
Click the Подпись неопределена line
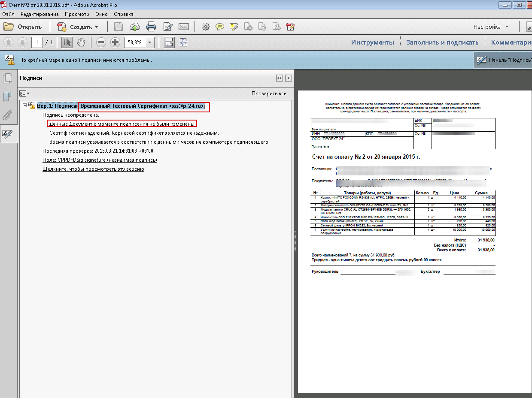(x=71, y=115)
